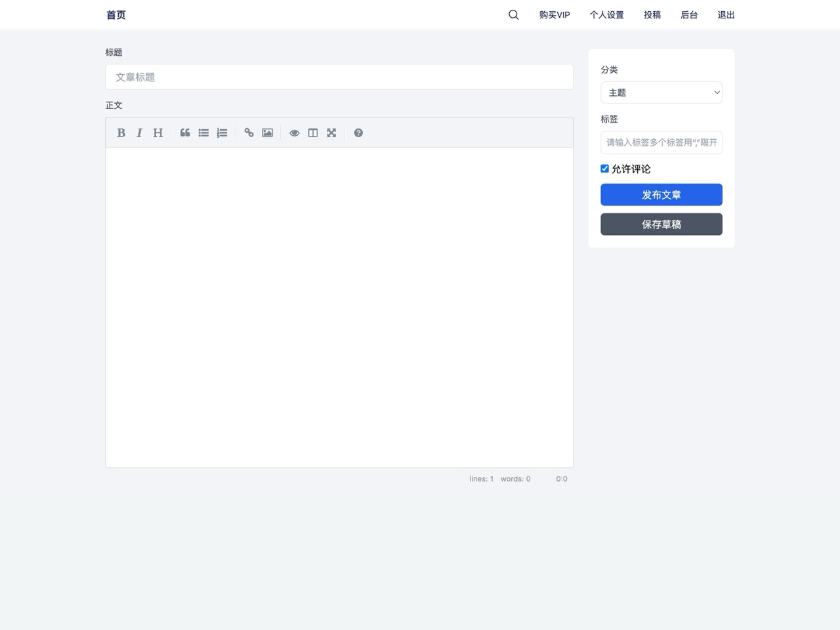Create an unordered list
This screenshot has width=840, height=630.
[x=203, y=133]
